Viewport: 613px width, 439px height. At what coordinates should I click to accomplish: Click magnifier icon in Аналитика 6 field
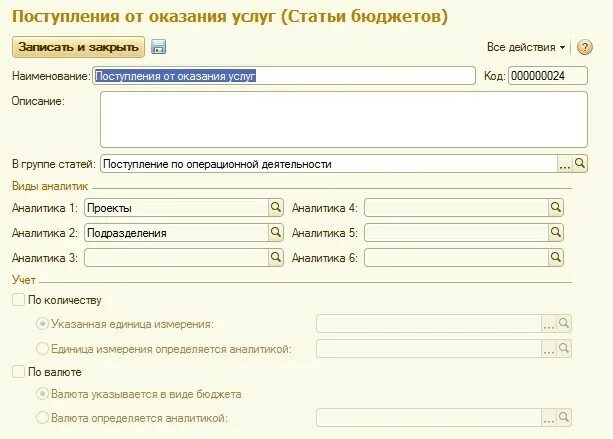click(x=556, y=257)
